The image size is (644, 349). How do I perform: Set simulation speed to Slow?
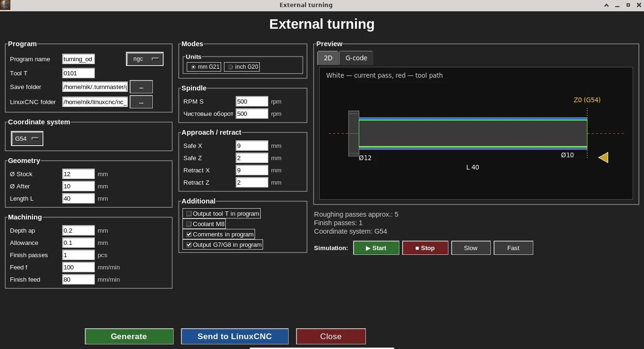[x=471, y=248]
